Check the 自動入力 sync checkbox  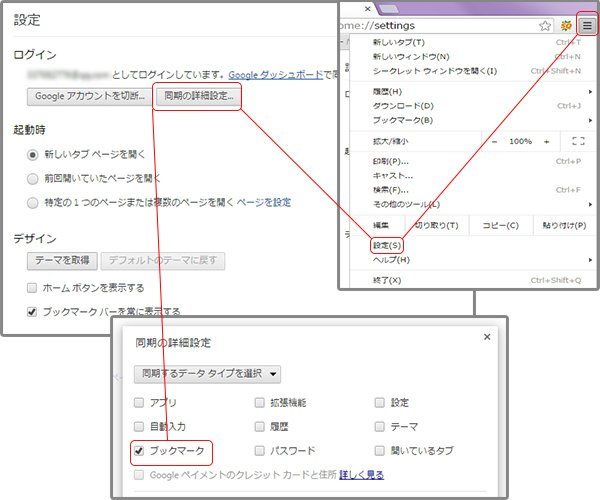click(x=139, y=426)
